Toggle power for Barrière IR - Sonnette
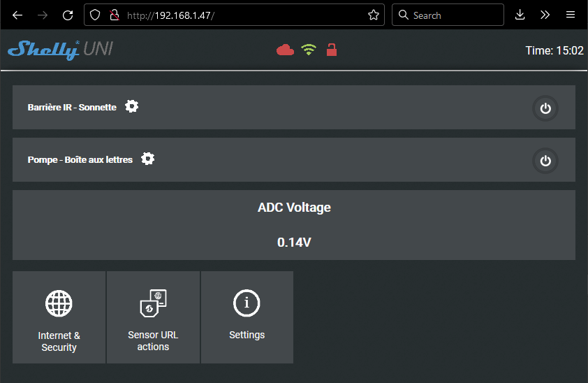Screen dimensions: 588x383 pyautogui.click(x=545, y=108)
